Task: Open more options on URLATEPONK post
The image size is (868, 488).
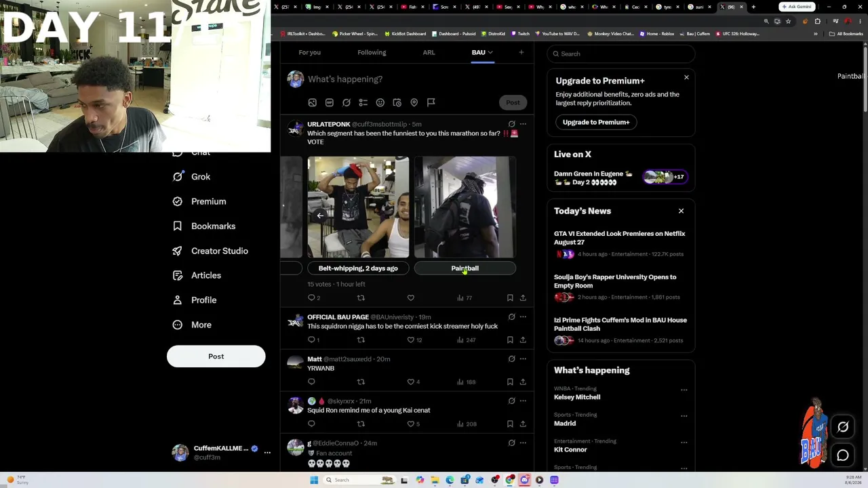Action: pyautogui.click(x=522, y=124)
